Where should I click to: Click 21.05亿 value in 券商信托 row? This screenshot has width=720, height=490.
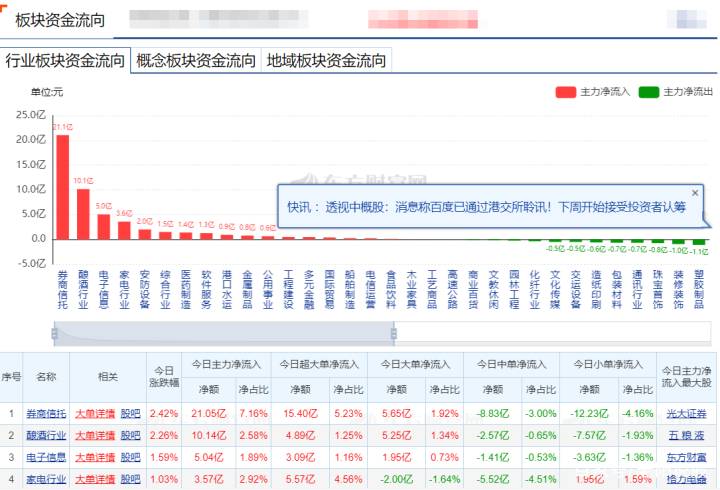click(x=209, y=413)
